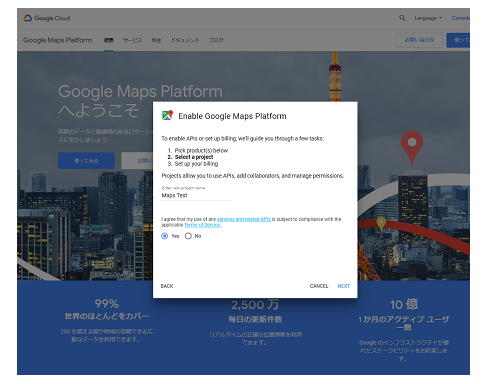Image resolution: width=490 pixels, height=384 pixels.
Task: Click the yellow map pin marker
Action: [x=381, y=223]
